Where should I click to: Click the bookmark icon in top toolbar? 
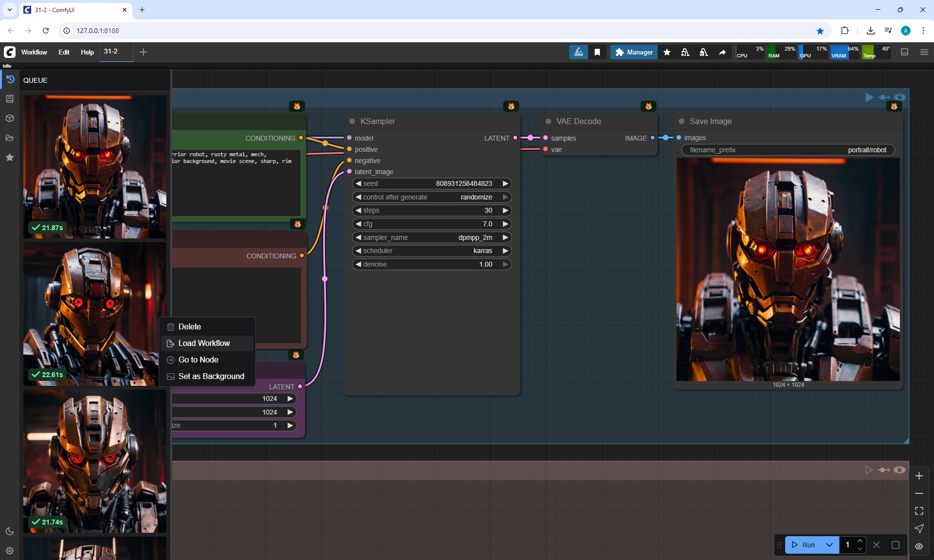[597, 52]
